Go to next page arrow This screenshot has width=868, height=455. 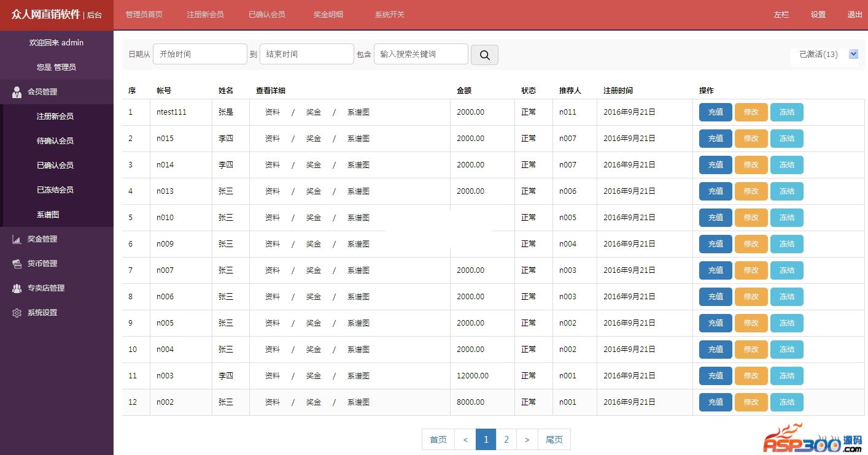(527, 440)
